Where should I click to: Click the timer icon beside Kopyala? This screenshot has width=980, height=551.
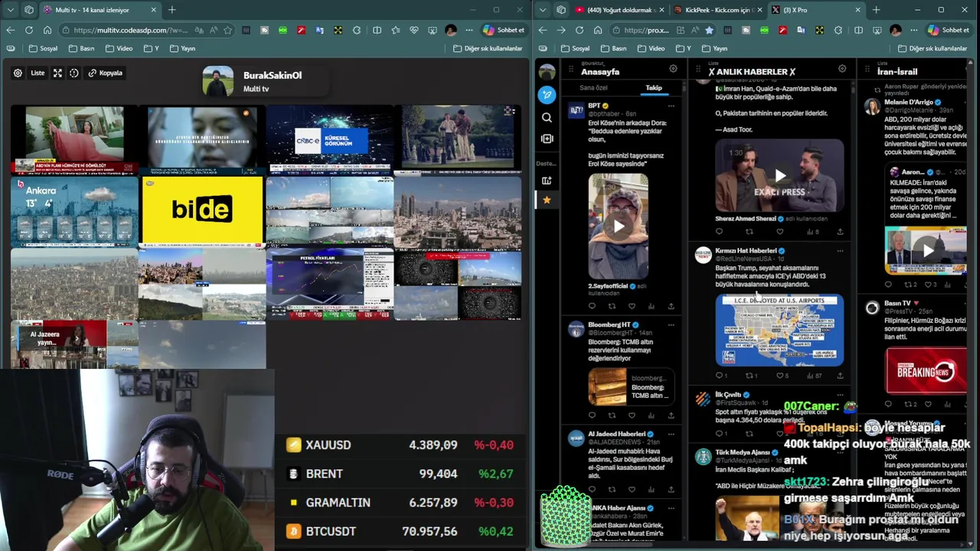pos(74,73)
